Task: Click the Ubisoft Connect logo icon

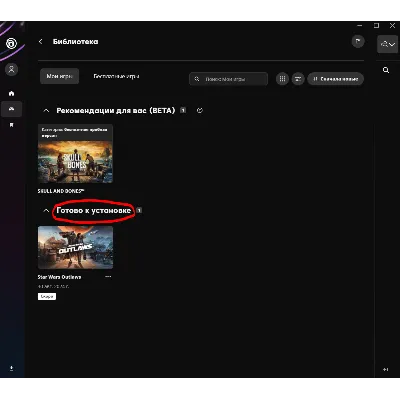Action: pos(11,43)
